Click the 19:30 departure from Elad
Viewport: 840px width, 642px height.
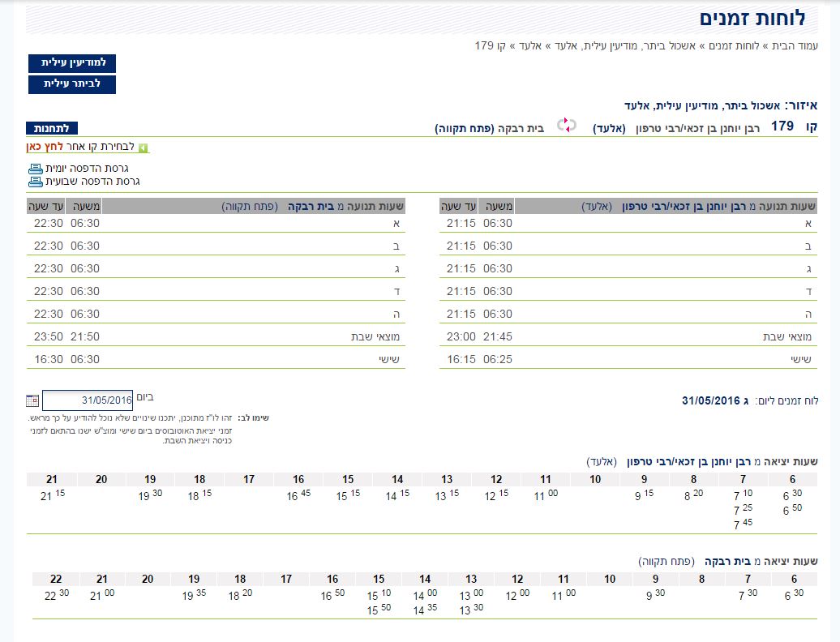(x=150, y=494)
